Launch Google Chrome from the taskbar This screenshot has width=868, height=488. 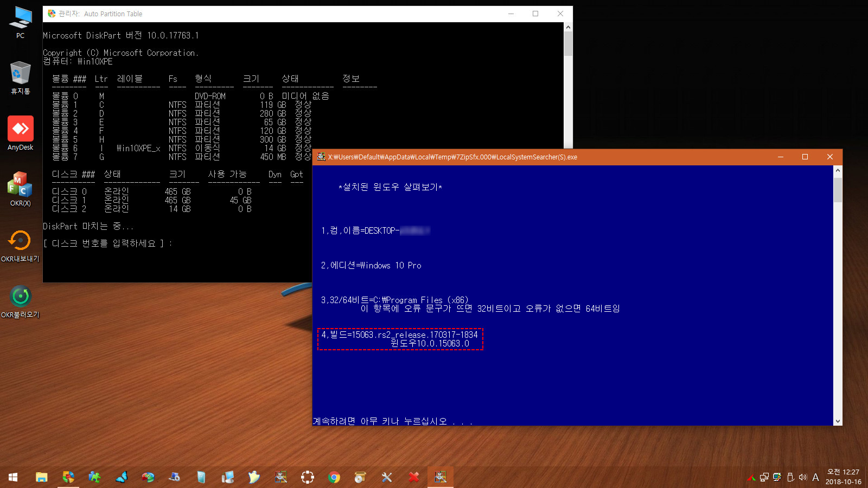click(334, 477)
